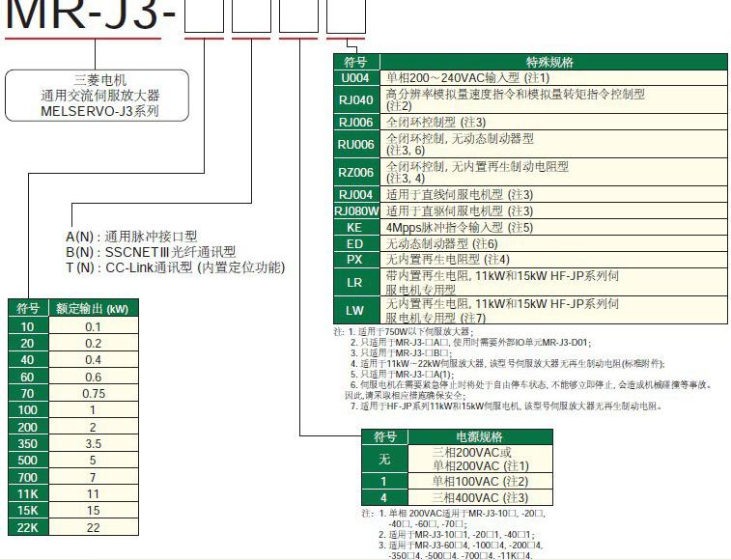Click B(N) SSCNETⅢ光纤通讯型 line

151,252
